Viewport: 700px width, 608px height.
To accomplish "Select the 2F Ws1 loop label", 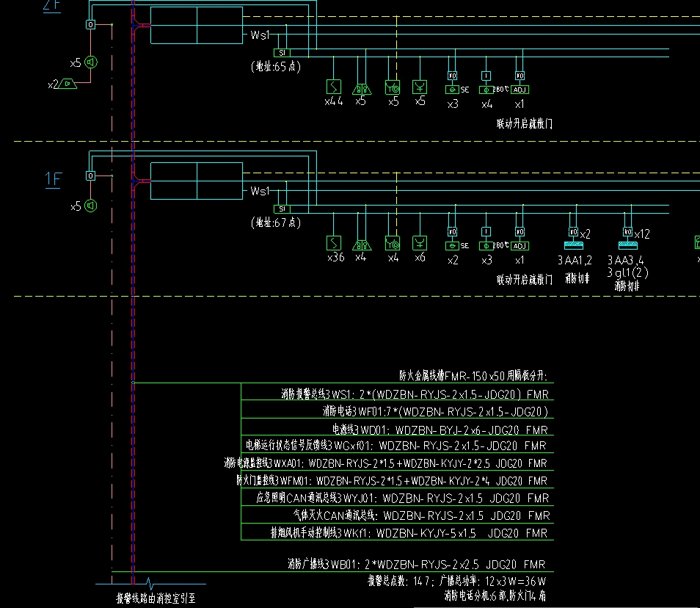I will click(x=260, y=35).
